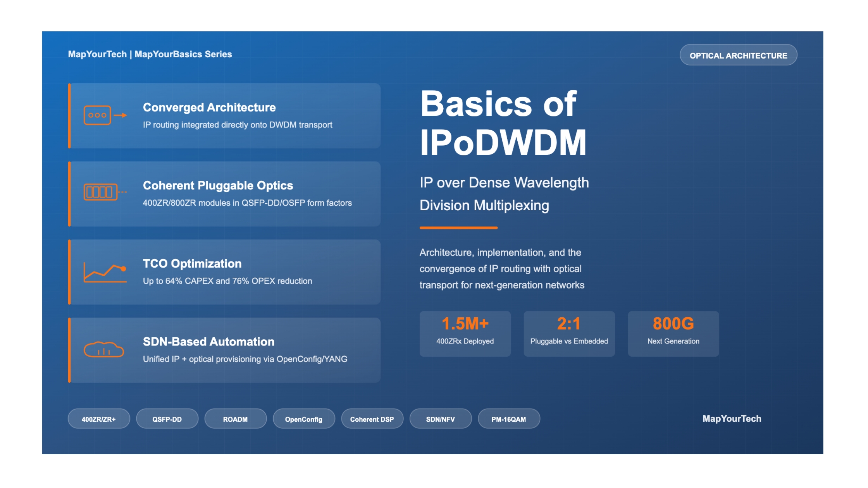Select the Coherent DSP tag
Viewport: 868px width, 488px height.
point(372,419)
